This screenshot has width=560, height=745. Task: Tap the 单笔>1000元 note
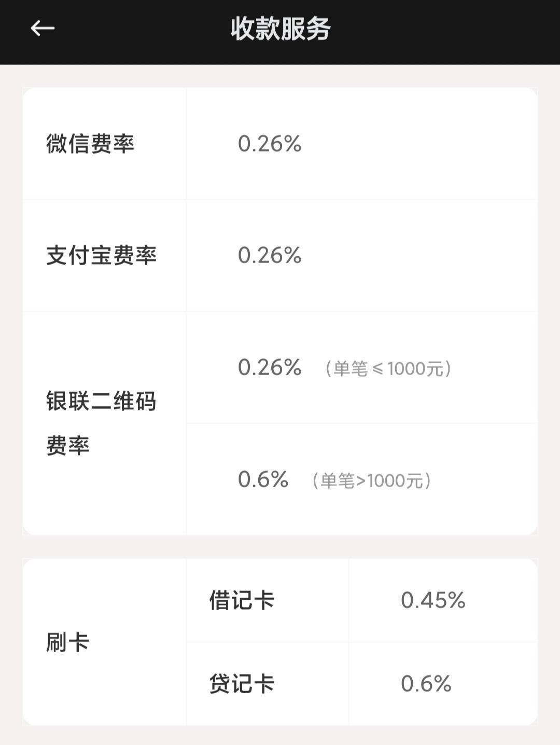click(x=372, y=480)
